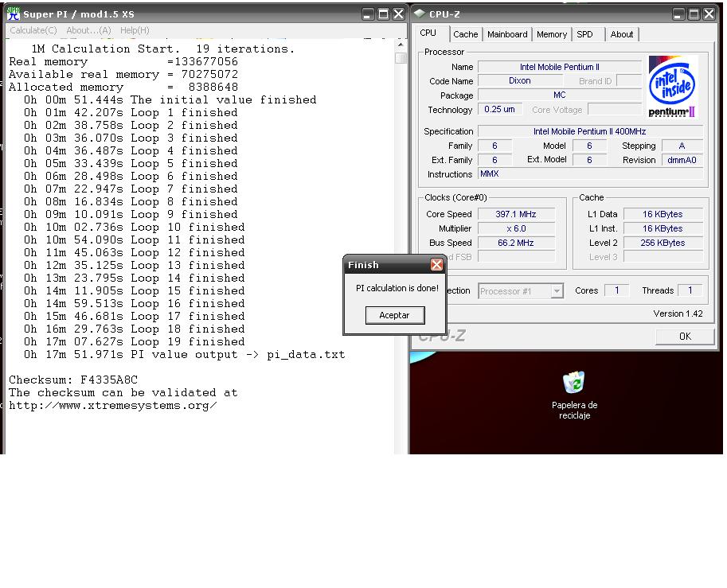Click the Cores count field
This screenshot has width=727, height=588.
pyautogui.click(x=616, y=290)
